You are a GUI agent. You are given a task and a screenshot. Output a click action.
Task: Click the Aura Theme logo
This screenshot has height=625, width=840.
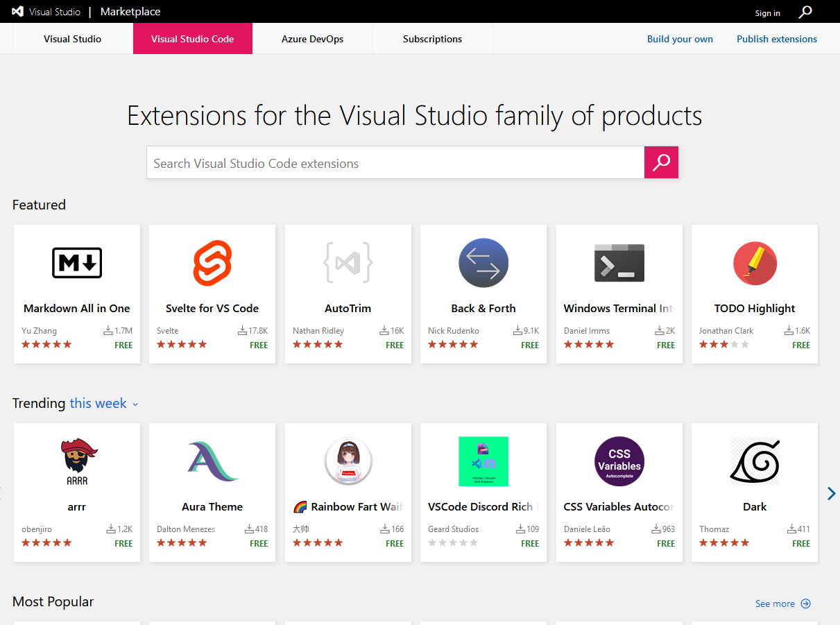tap(212, 461)
